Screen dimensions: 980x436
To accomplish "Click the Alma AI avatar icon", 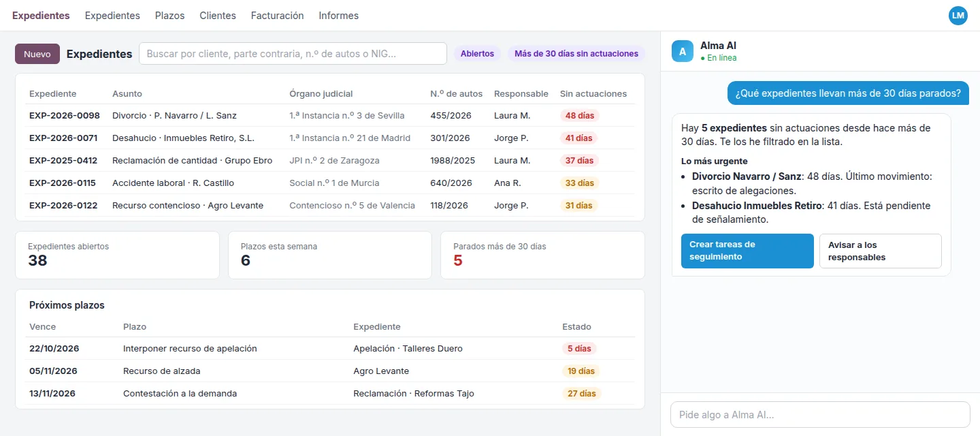I will coord(683,51).
